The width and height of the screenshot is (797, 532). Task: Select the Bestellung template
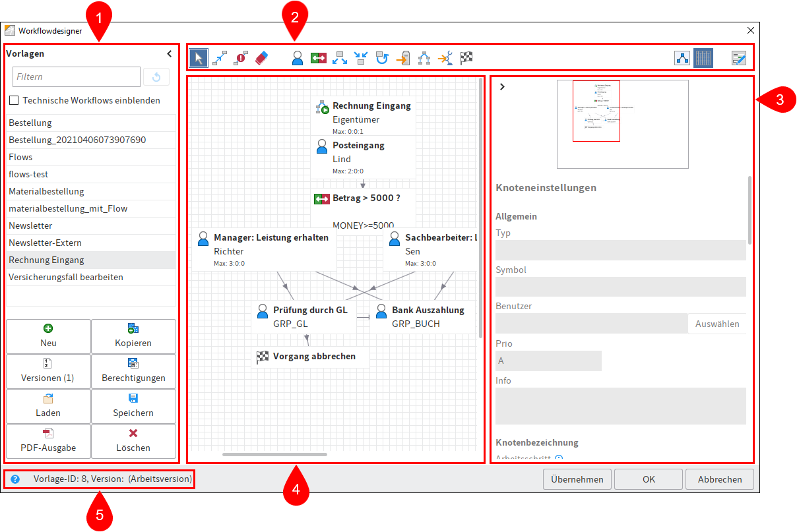click(x=91, y=123)
